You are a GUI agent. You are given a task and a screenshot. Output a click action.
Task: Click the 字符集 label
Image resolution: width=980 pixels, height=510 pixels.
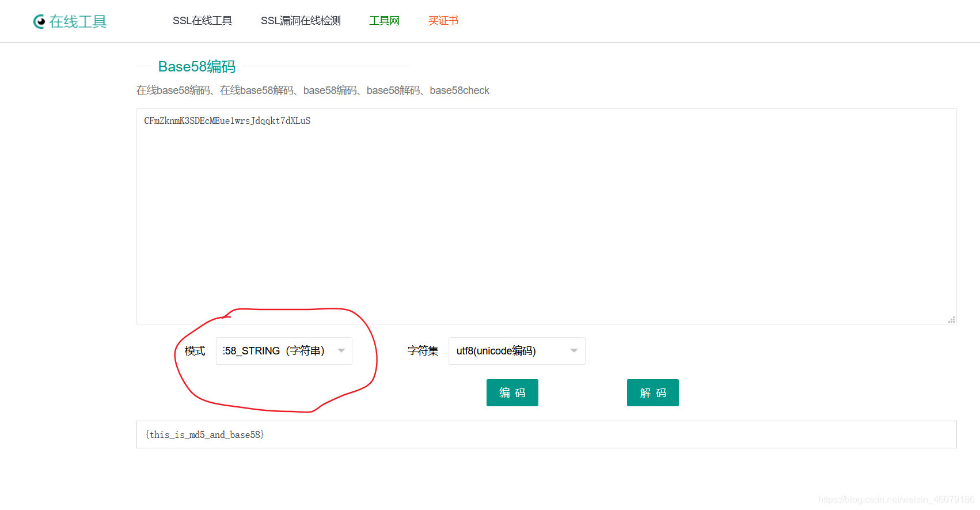[423, 351]
